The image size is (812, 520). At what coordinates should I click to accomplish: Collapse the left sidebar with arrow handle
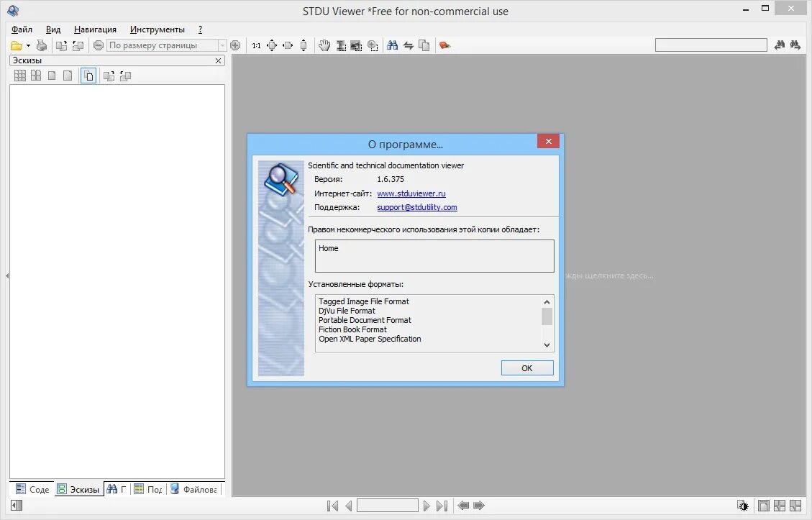click(6, 275)
